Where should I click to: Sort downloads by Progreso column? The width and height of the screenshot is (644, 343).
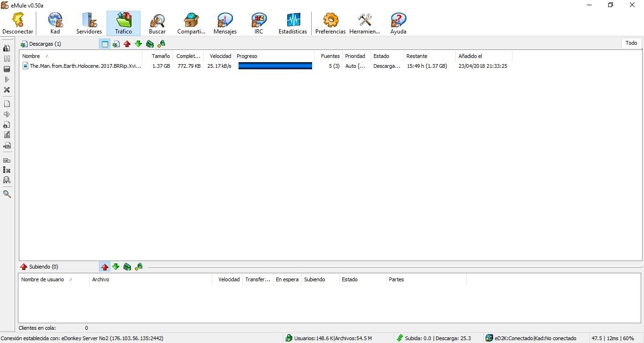click(x=274, y=56)
